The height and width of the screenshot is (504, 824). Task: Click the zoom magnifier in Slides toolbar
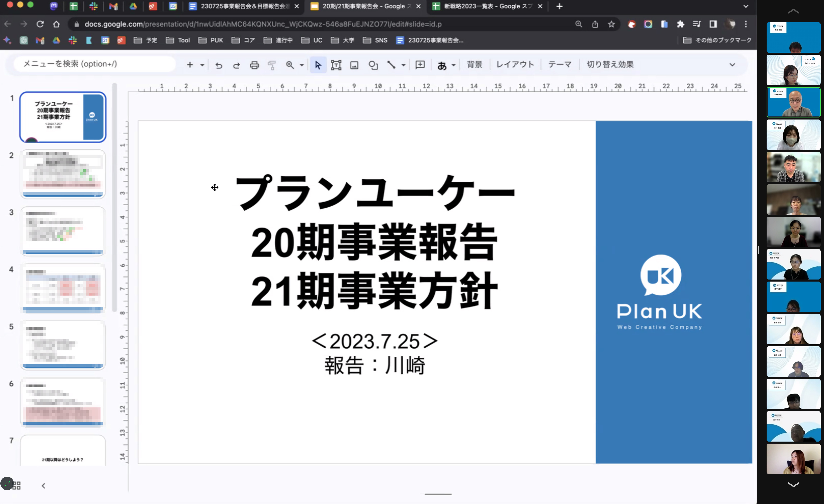pos(290,65)
